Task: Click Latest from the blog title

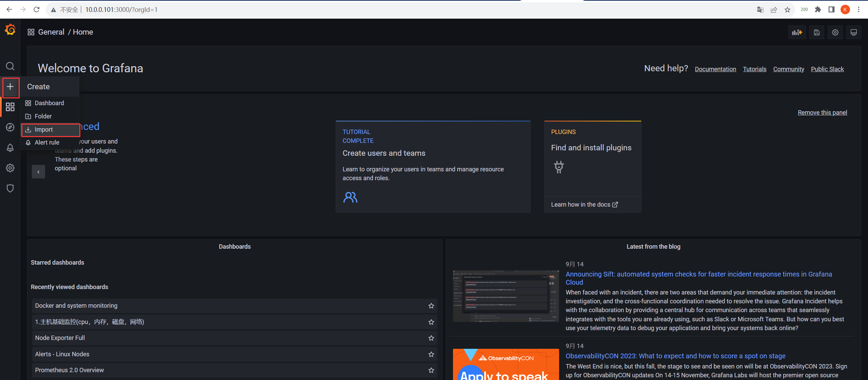Action: pos(653,247)
